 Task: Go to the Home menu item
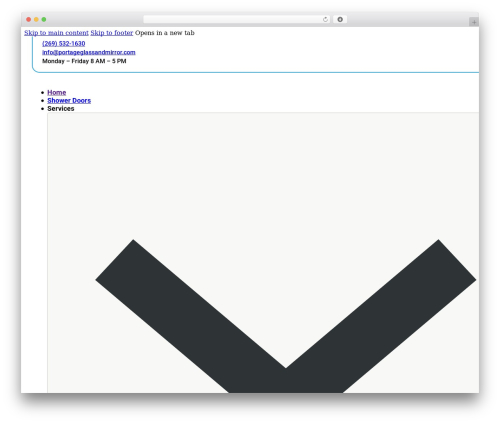(x=57, y=92)
